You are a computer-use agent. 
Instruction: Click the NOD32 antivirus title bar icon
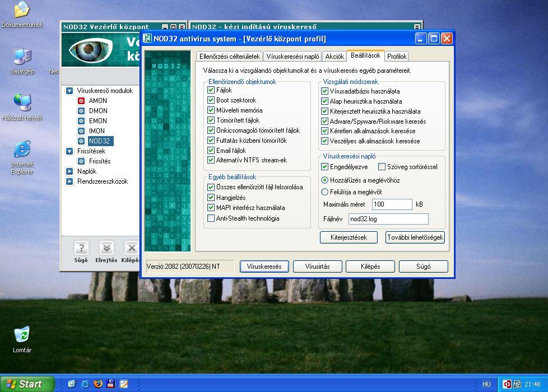point(147,38)
